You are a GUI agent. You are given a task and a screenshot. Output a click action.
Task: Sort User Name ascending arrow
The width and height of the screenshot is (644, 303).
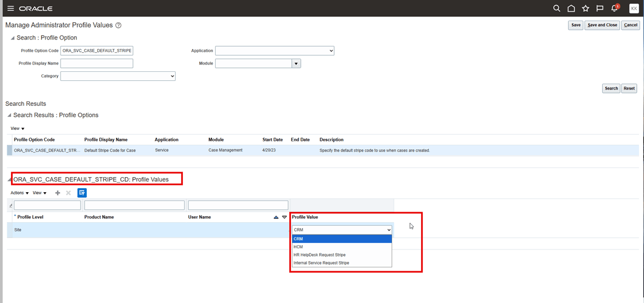[x=276, y=217]
